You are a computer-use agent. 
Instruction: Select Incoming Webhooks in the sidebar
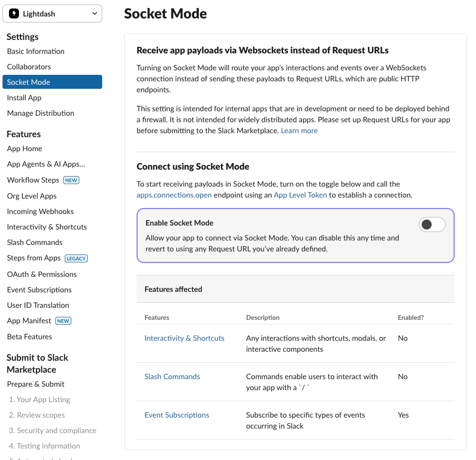pos(40,211)
